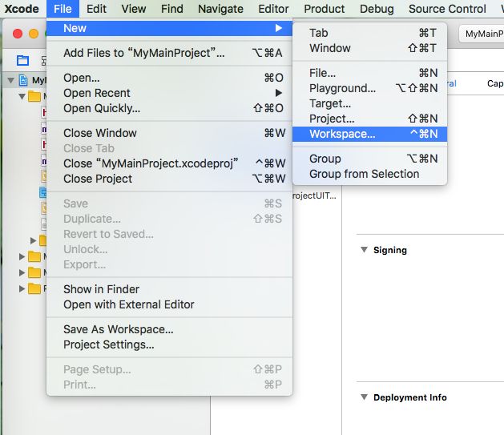
Task: Choose Project Settings…
Action: 169,344
